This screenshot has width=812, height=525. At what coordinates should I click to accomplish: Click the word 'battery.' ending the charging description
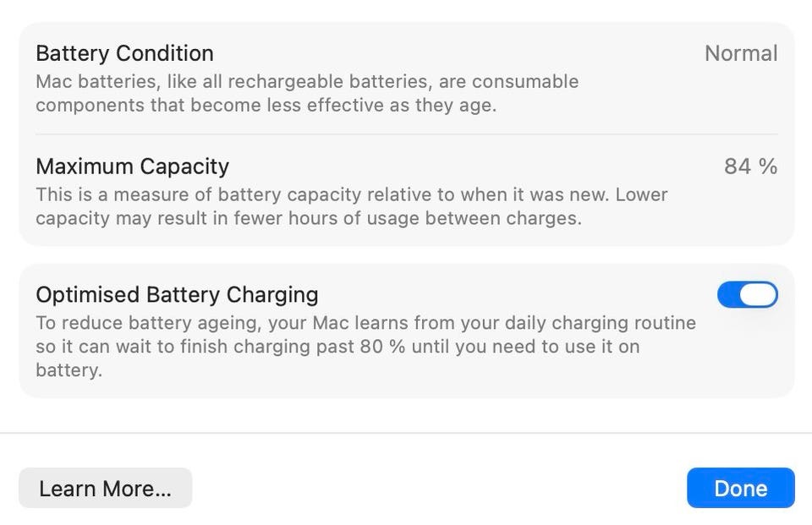tap(69, 370)
